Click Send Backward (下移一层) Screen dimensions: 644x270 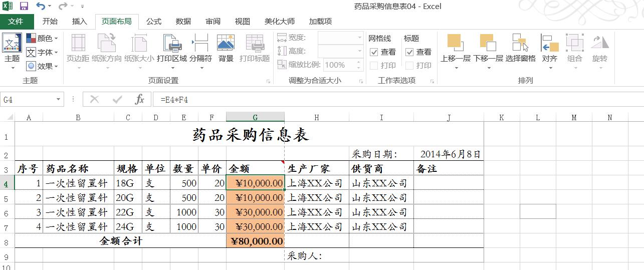[x=488, y=52]
